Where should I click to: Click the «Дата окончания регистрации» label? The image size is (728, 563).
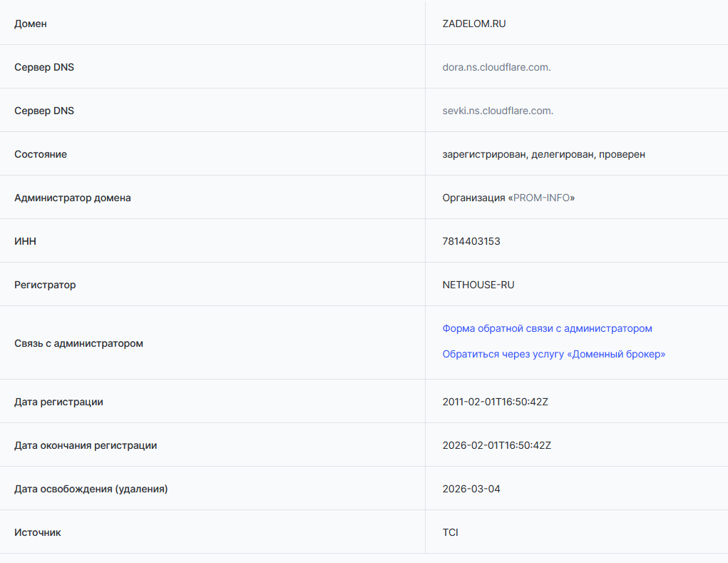point(86,445)
